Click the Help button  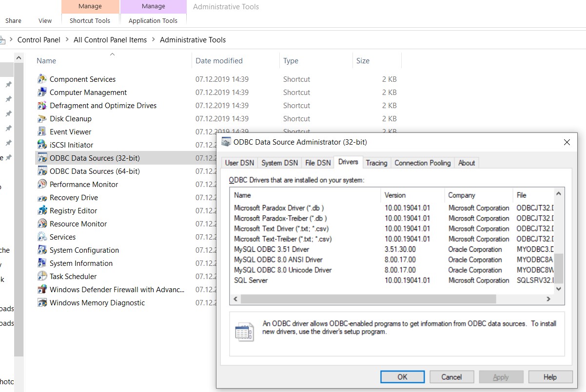coord(550,377)
